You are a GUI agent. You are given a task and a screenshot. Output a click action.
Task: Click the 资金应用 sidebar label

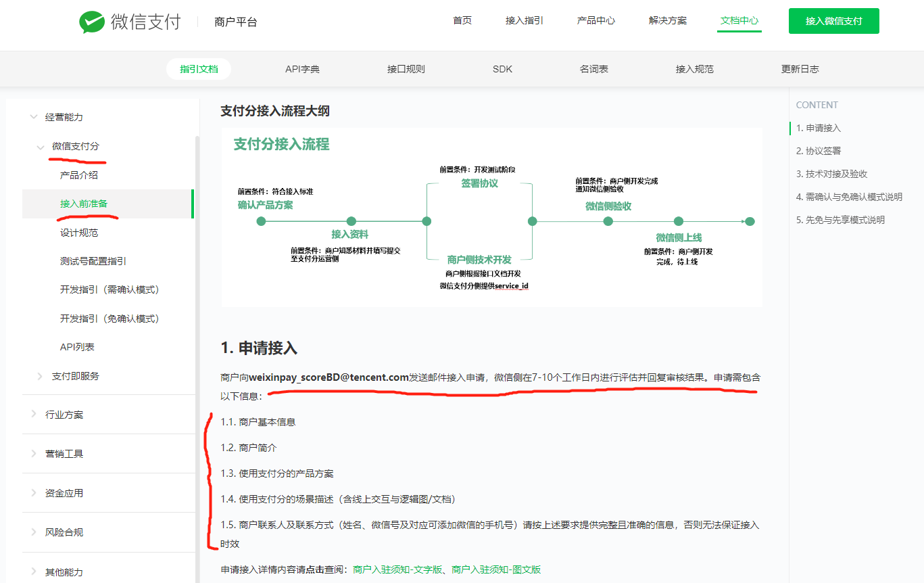(x=64, y=493)
